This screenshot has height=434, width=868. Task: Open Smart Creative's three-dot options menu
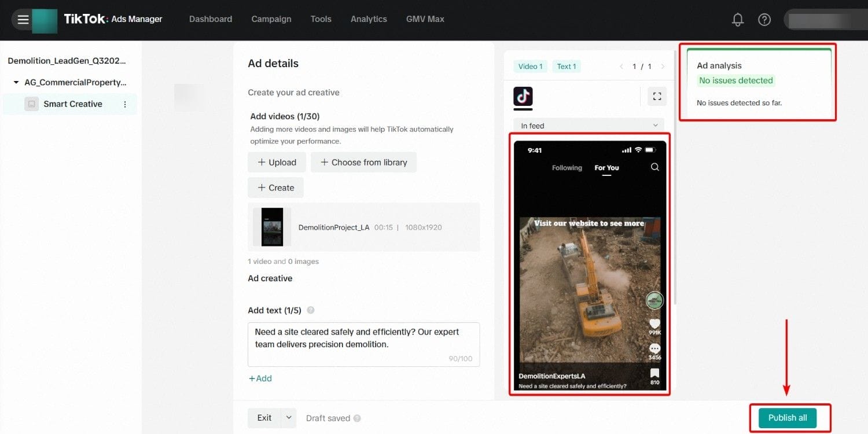point(125,104)
